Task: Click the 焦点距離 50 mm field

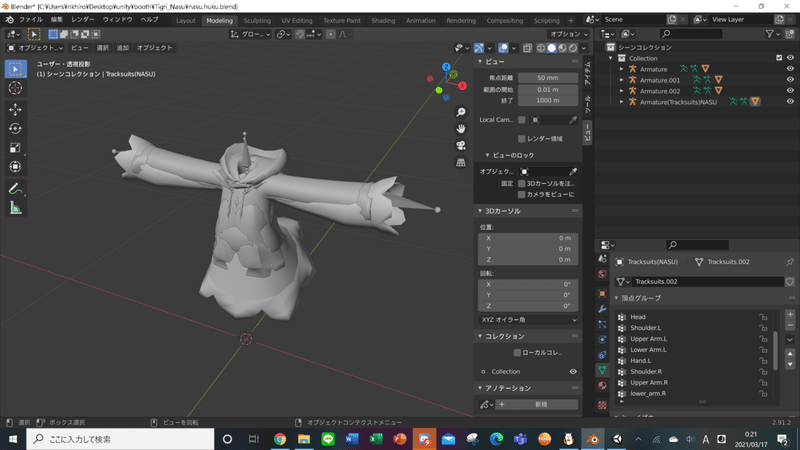Action: pos(547,78)
